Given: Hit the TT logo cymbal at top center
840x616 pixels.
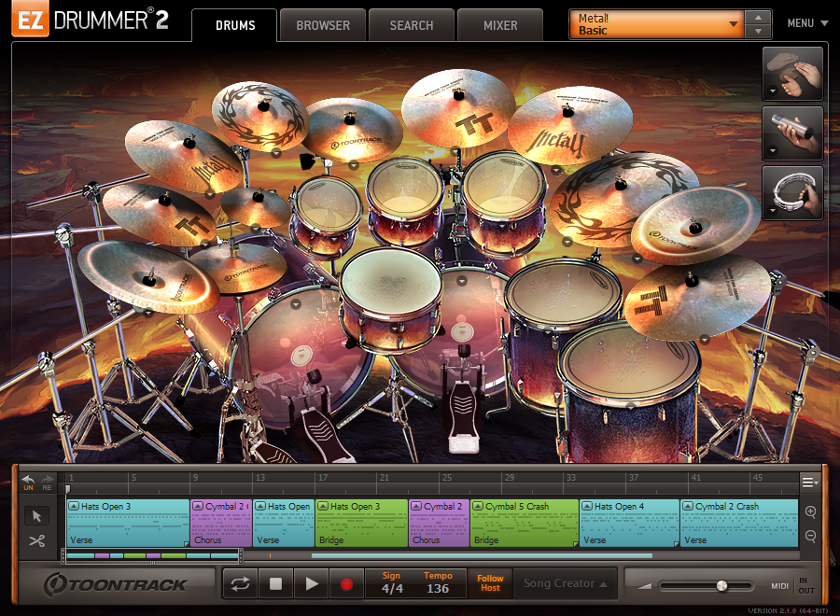Looking at the screenshot, I should (x=458, y=107).
